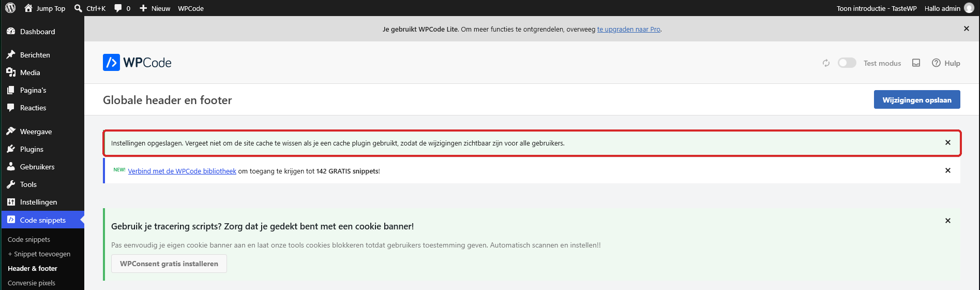Open Conversie pixels submenu

(x=32, y=283)
